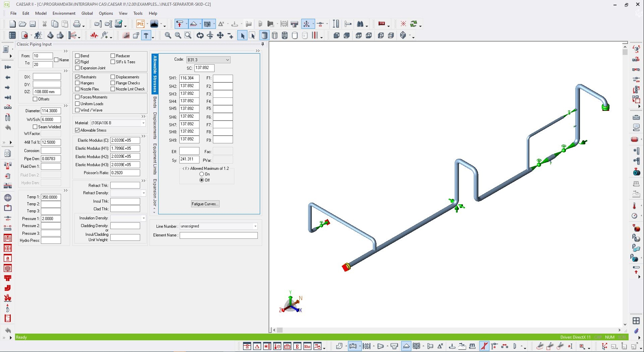
Task: Click the green refresh arrows icon
Action: tap(414, 24)
